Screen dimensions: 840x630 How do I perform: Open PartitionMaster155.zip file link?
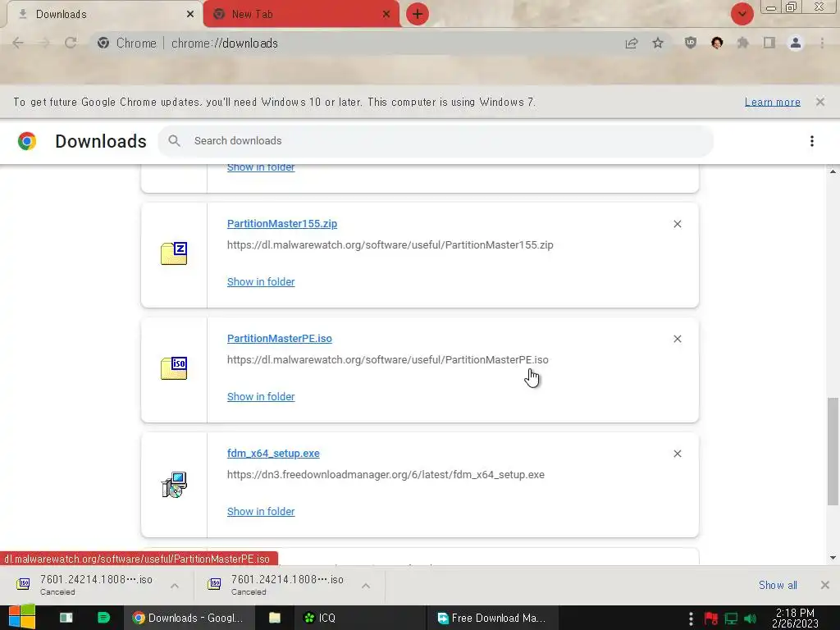click(x=282, y=223)
